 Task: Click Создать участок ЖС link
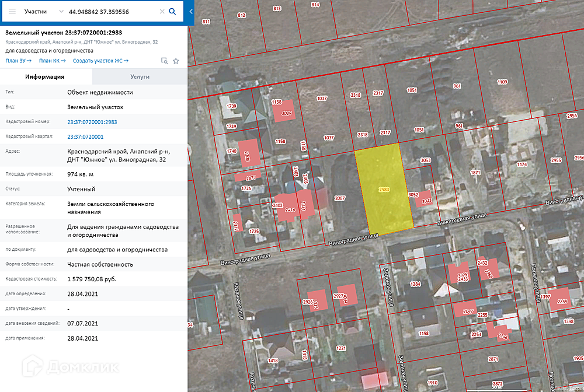(x=100, y=61)
